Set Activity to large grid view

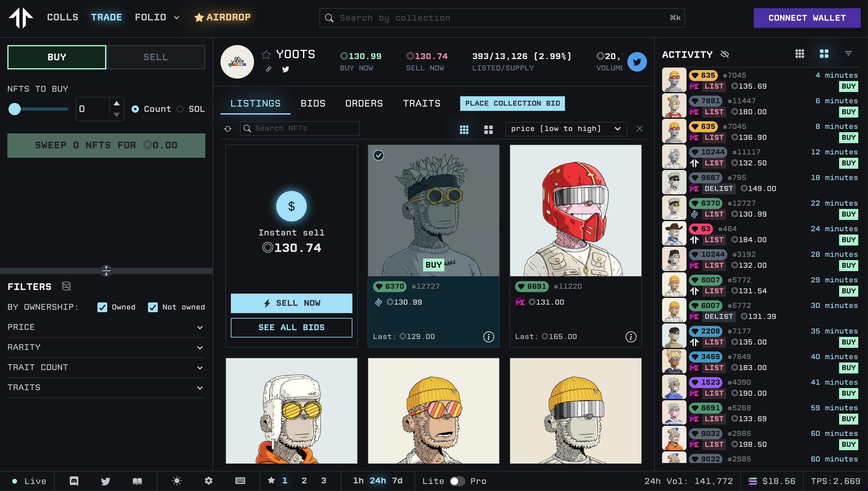(x=824, y=53)
